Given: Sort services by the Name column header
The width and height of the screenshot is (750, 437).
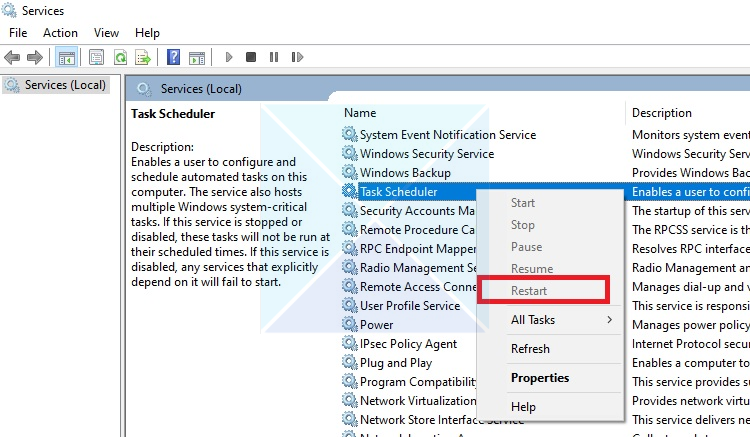Looking at the screenshot, I should coord(360,113).
